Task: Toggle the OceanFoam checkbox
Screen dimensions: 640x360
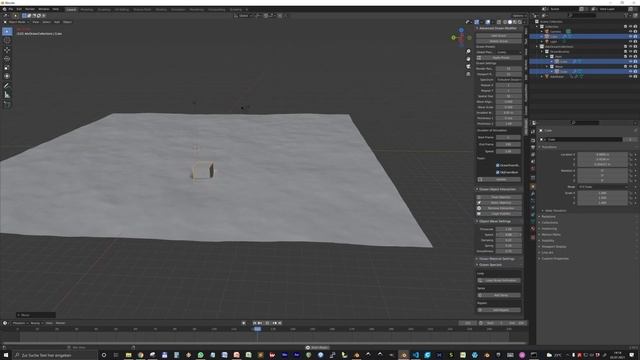Action: (498, 165)
